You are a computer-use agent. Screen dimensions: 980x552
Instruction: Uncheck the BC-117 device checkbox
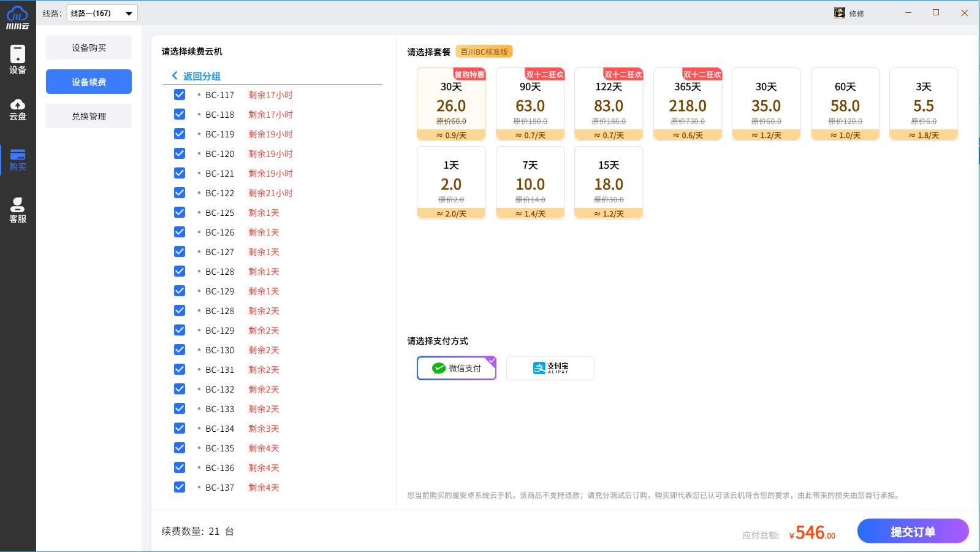click(180, 94)
